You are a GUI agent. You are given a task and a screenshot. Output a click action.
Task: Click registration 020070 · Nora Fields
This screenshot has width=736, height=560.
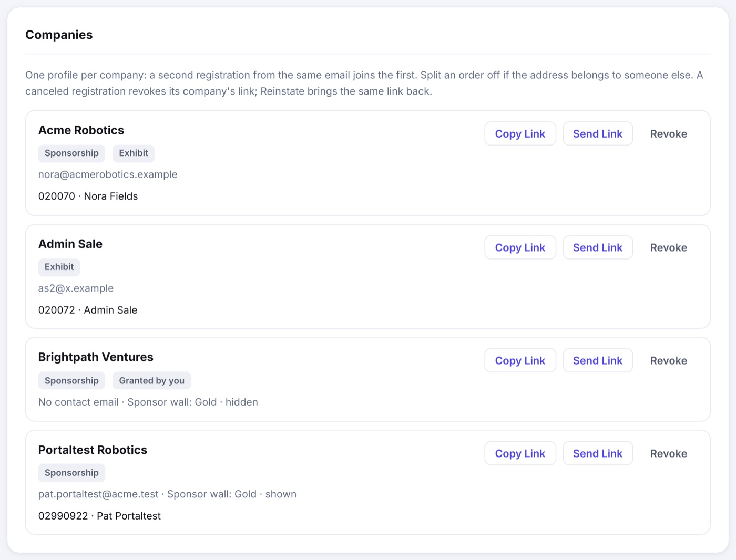click(x=88, y=196)
